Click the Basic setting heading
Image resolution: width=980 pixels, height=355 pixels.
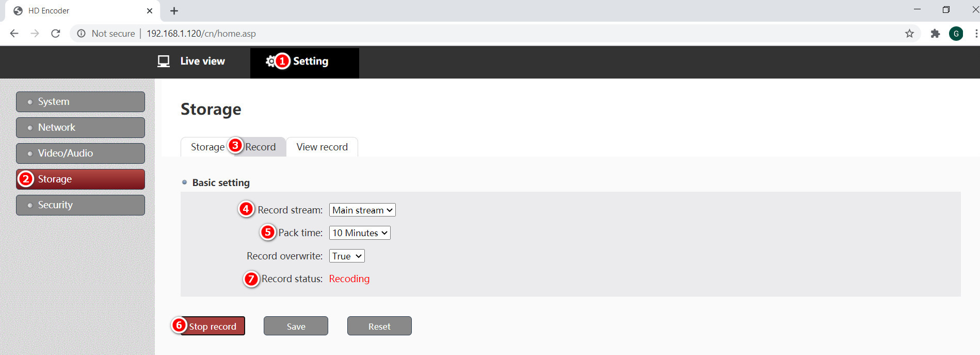(x=221, y=183)
